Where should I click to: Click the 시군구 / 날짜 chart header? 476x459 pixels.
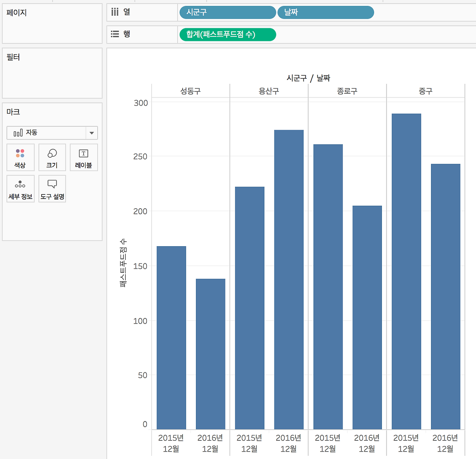[308, 78]
